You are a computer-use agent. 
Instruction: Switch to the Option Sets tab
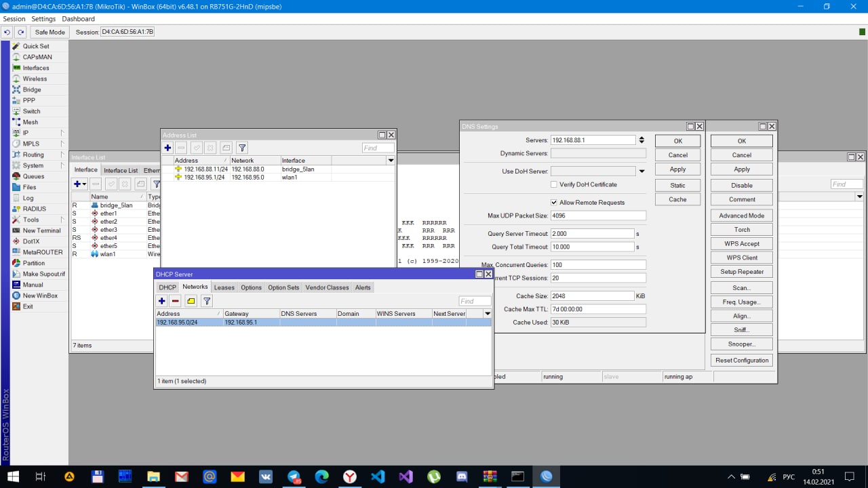coord(283,287)
